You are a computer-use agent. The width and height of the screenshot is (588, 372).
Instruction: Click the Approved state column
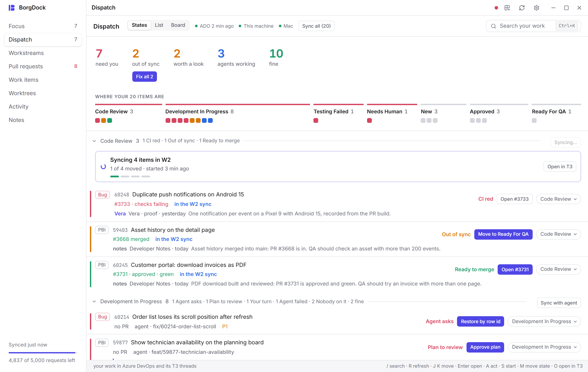pos(499,114)
